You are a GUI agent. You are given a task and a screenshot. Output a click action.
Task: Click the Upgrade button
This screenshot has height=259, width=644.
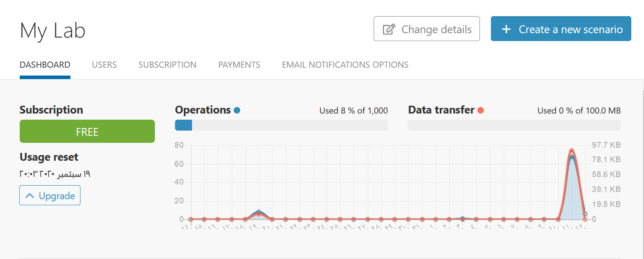pyautogui.click(x=50, y=195)
